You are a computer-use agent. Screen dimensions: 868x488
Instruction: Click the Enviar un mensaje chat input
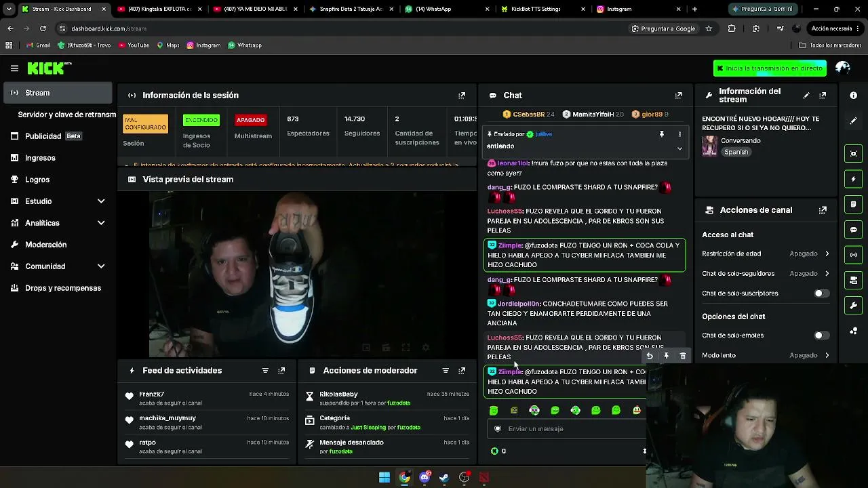pos(568,428)
